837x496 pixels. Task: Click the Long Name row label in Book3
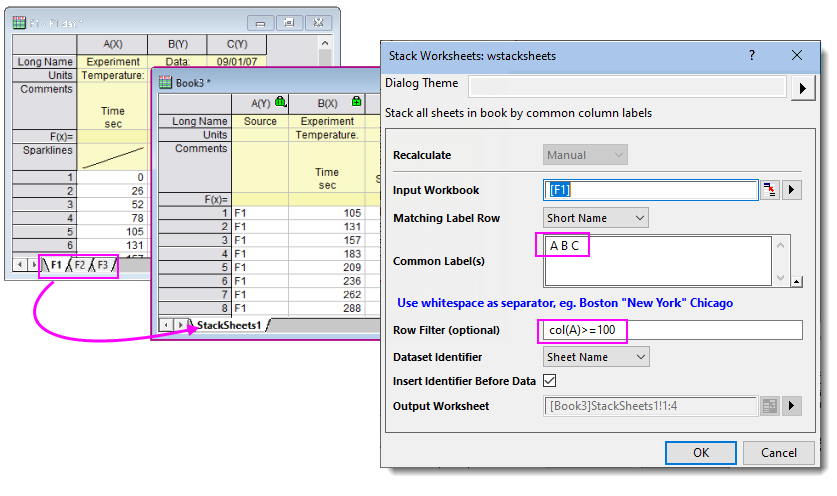pyautogui.click(x=195, y=121)
